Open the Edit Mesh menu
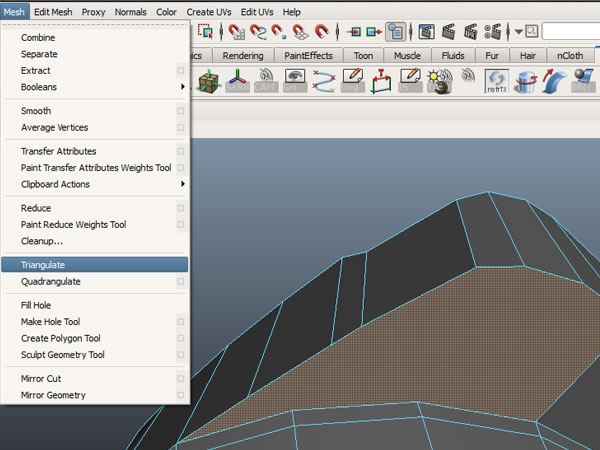This screenshot has width=600, height=450. 55,11
